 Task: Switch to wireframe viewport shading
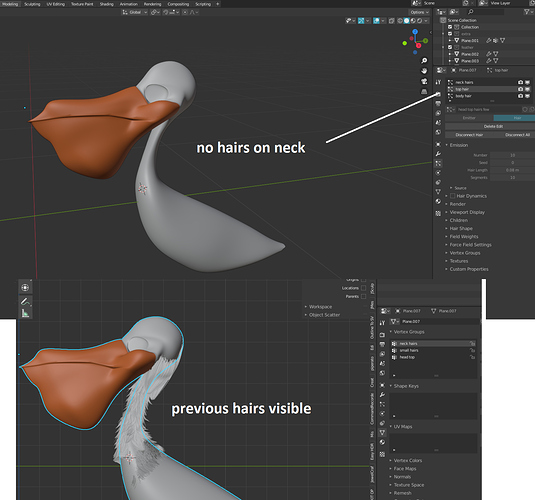click(400, 21)
